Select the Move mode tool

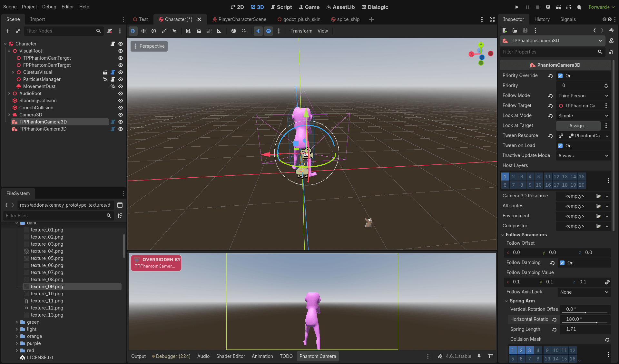click(143, 31)
